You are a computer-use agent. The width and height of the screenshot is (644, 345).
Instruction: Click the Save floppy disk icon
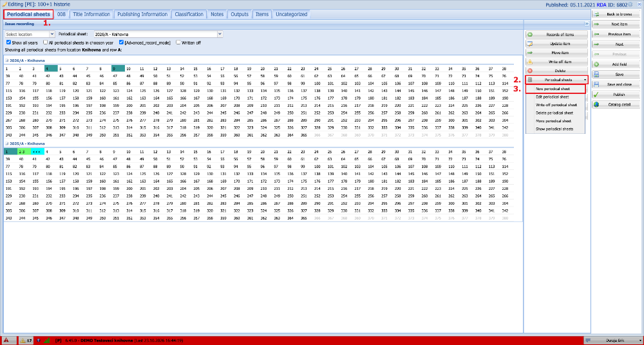[596, 74]
